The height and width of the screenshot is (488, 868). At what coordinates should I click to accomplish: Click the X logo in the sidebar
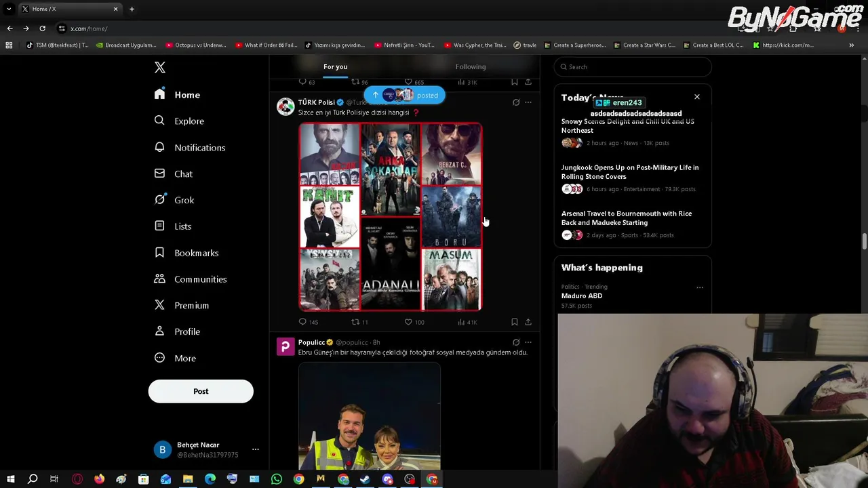(x=160, y=67)
